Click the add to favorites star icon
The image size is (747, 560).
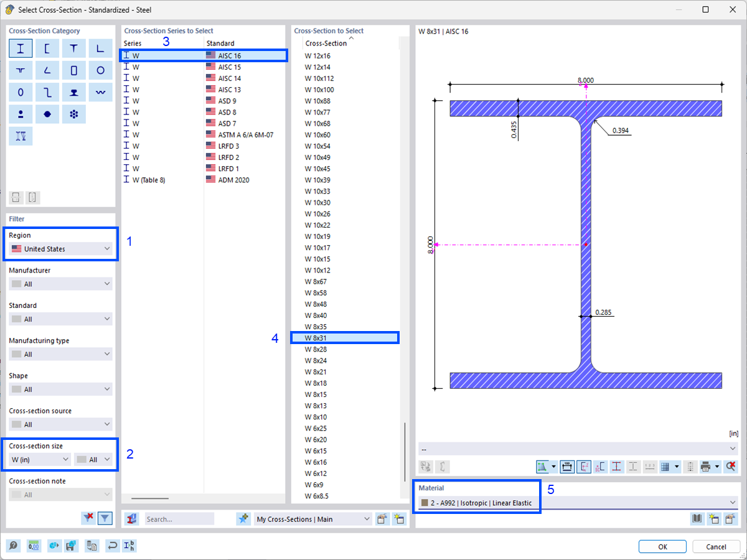point(243,519)
